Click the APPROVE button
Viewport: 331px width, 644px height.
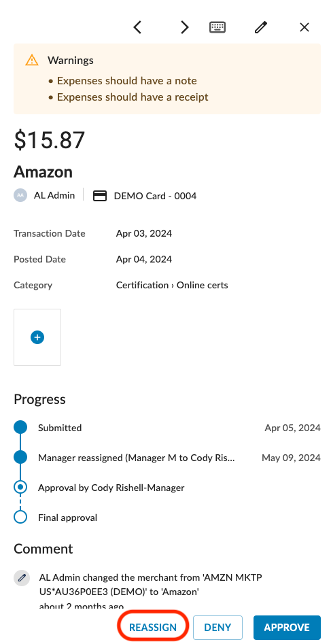click(x=287, y=627)
